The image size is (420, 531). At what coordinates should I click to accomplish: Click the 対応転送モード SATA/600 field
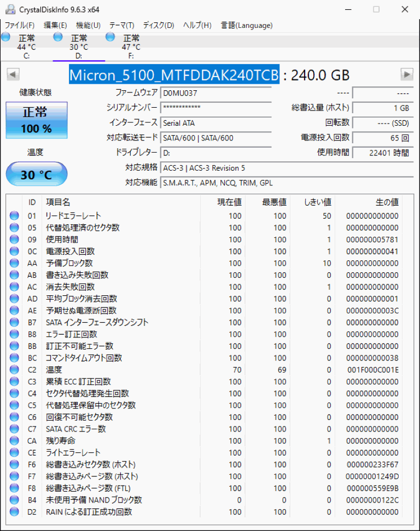click(x=216, y=138)
